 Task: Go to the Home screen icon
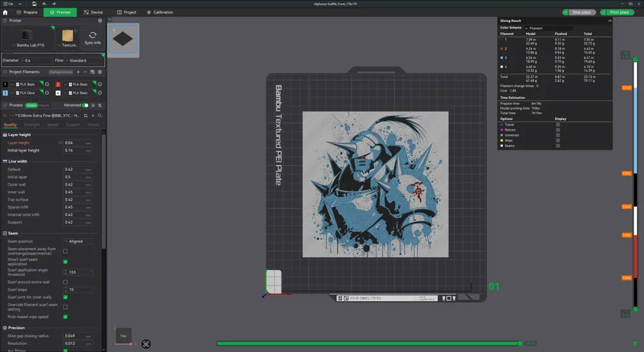click(5, 12)
